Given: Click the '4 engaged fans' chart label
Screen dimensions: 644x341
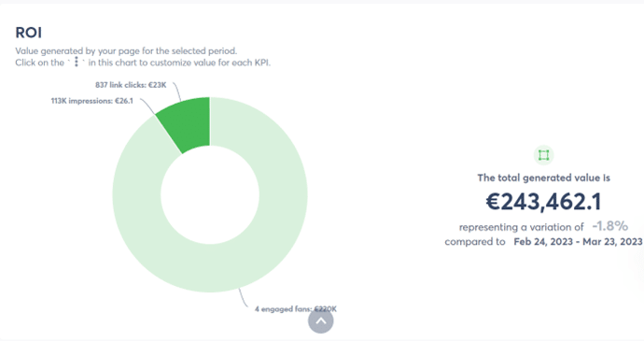Looking at the screenshot, I should coord(296,309).
